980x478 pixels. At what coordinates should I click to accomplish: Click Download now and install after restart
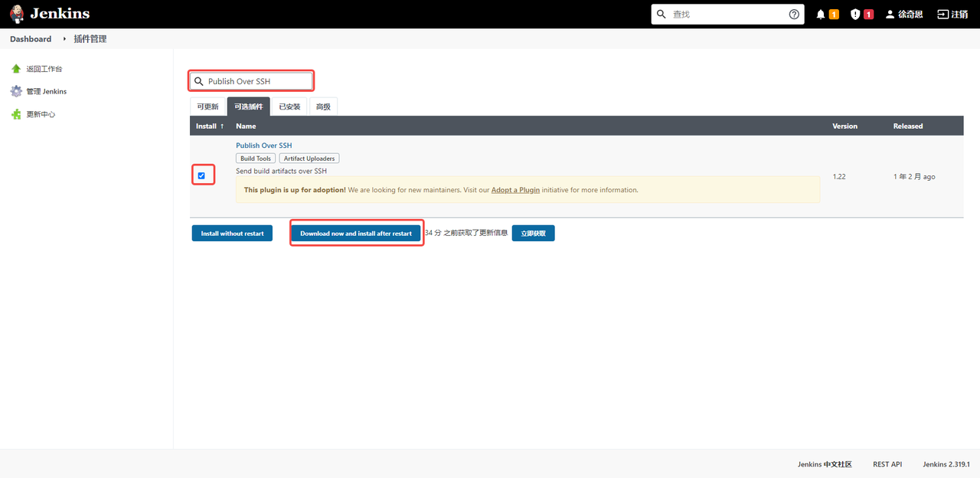(x=356, y=233)
